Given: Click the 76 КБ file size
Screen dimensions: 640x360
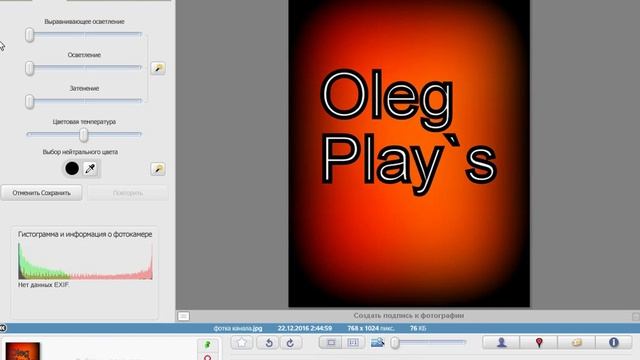Looking at the screenshot, I should [x=418, y=328].
